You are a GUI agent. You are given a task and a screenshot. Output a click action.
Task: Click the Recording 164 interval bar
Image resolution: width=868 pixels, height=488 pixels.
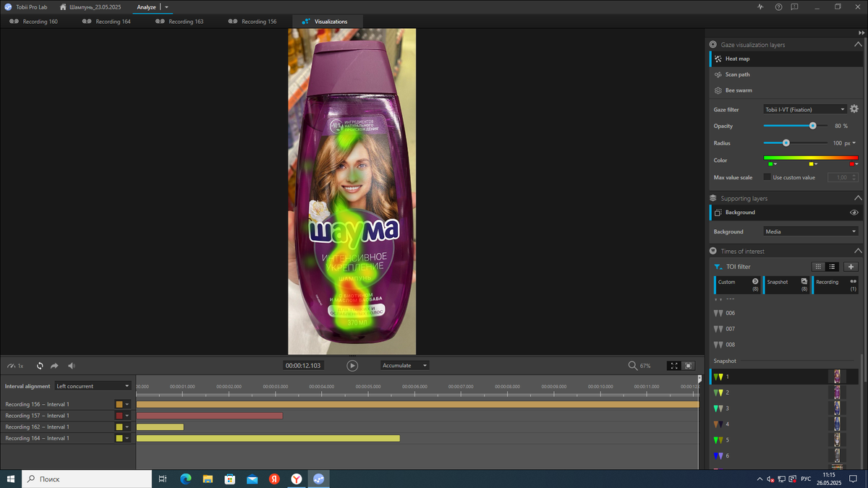(x=268, y=438)
